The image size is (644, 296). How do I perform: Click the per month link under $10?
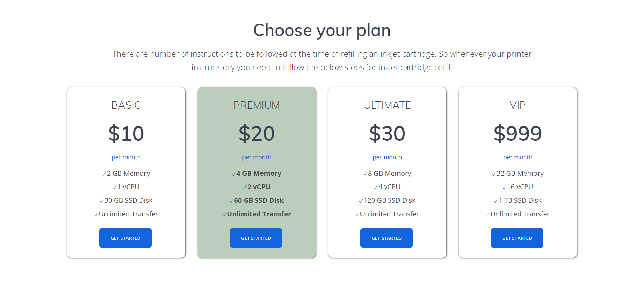pos(126,157)
